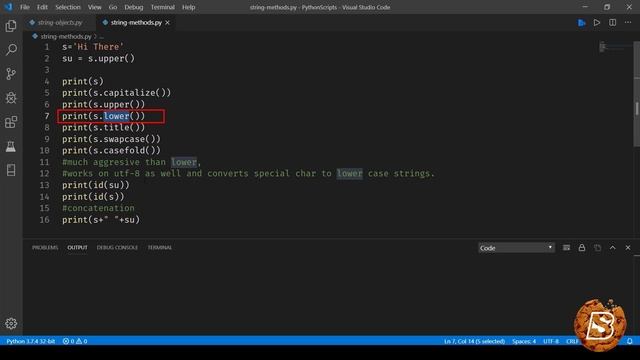Open the notifications bell in status bar

(x=630, y=341)
